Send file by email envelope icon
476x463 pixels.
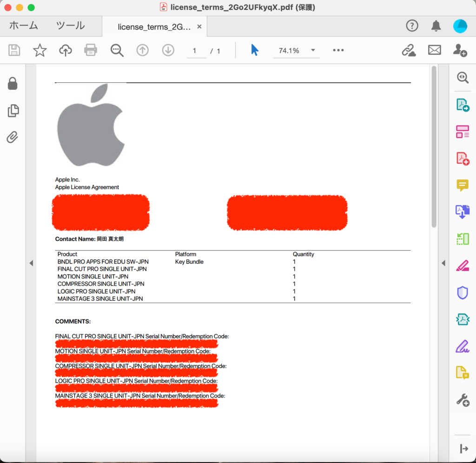(435, 50)
